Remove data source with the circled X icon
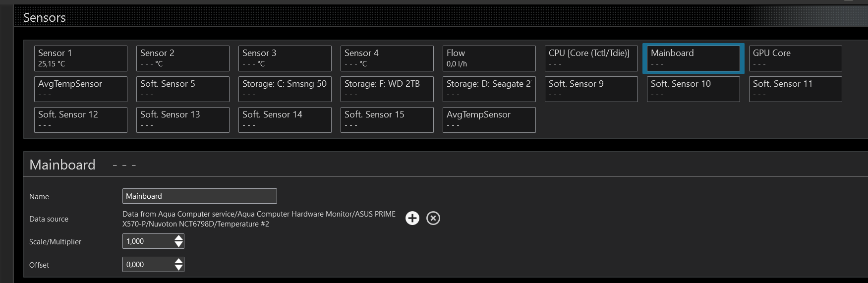Image resolution: width=868 pixels, height=283 pixels. (x=433, y=218)
